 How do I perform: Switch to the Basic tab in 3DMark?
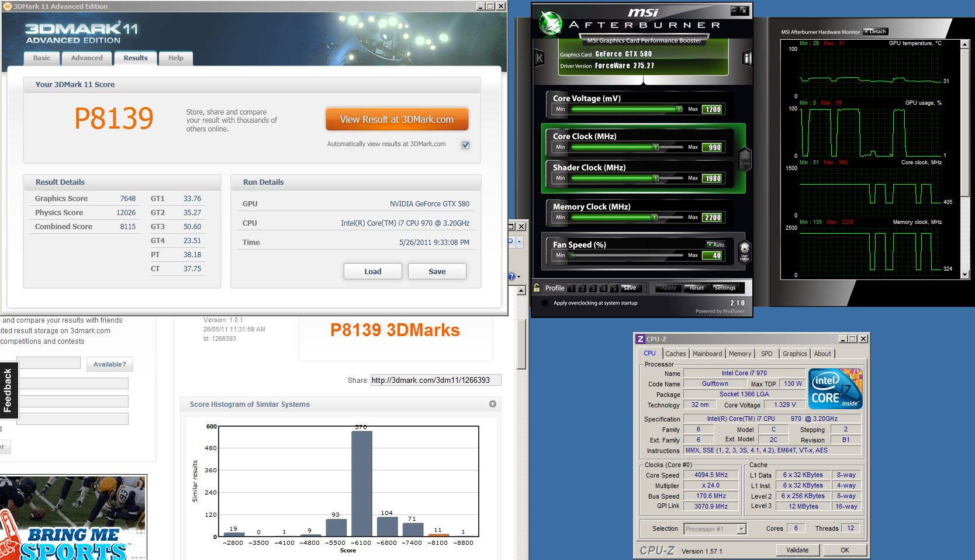click(42, 58)
